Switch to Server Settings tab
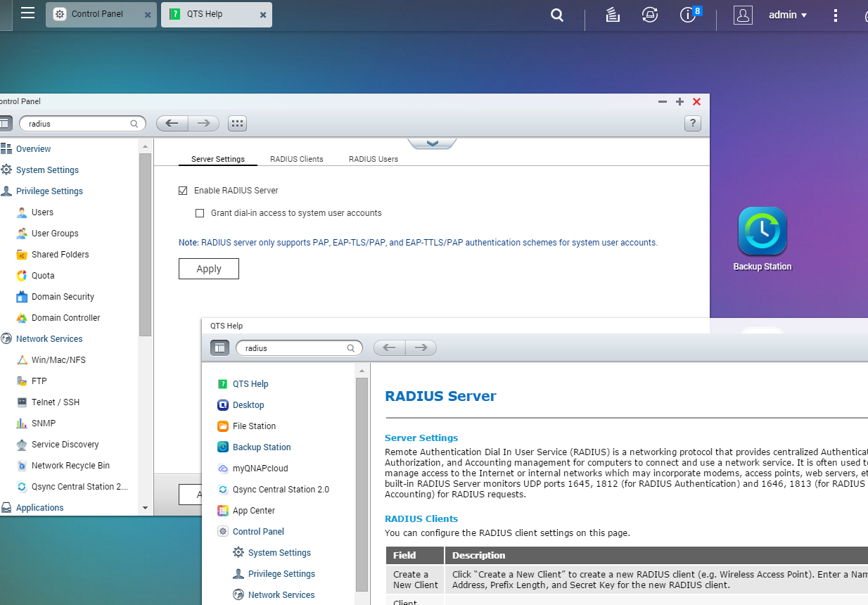The image size is (868, 605). click(x=218, y=159)
